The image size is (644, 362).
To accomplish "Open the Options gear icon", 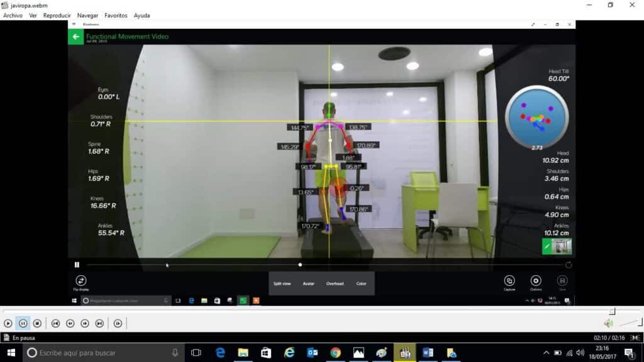I will [536, 280].
